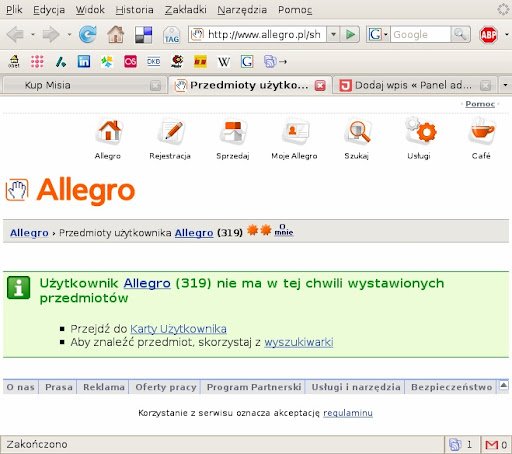The width and height of the screenshot is (512, 454).
Task: Open the pink dots bookmark icon
Action: (37, 62)
